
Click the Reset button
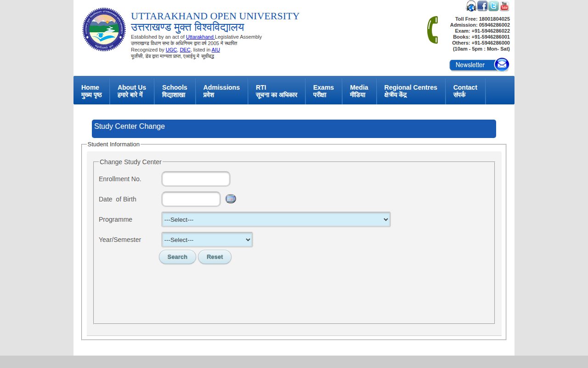pos(215,257)
